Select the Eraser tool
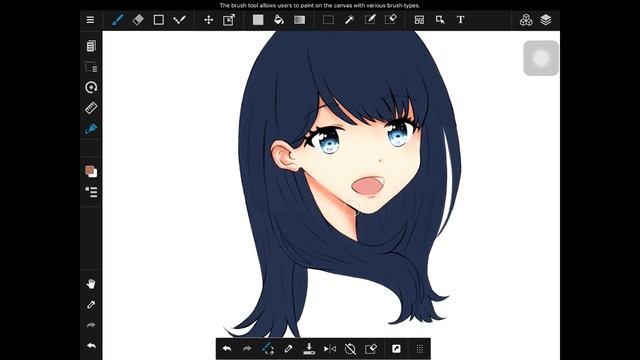The width and height of the screenshot is (640, 360). (x=138, y=20)
